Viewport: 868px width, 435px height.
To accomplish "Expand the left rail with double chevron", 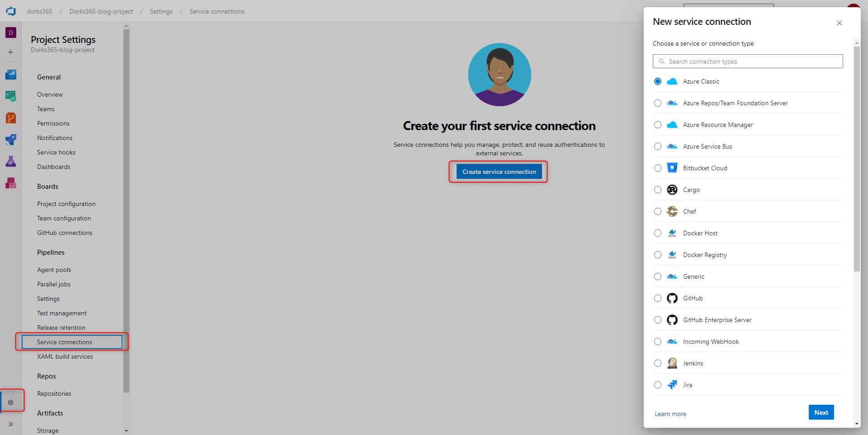I will pyautogui.click(x=11, y=424).
